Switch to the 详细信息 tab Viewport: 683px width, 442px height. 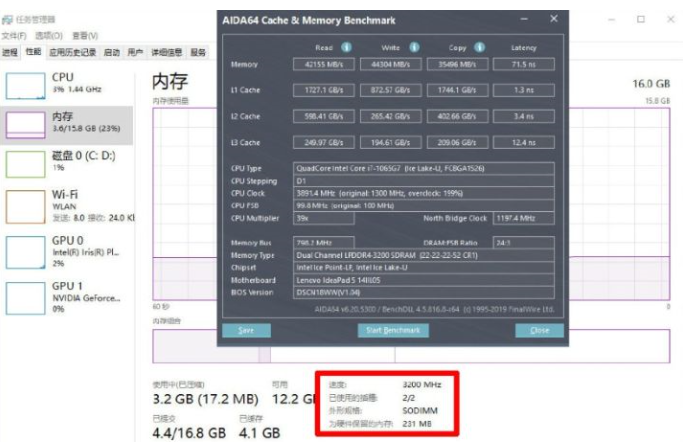[x=166, y=52]
